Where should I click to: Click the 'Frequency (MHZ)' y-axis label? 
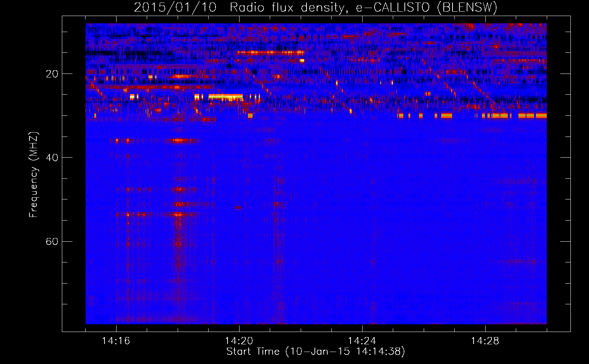point(33,175)
